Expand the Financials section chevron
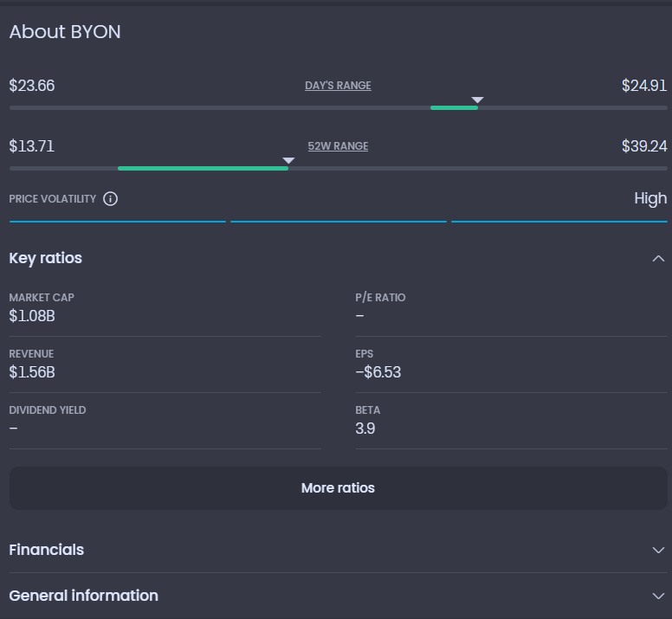Image resolution: width=672 pixels, height=619 pixels. [x=658, y=550]
